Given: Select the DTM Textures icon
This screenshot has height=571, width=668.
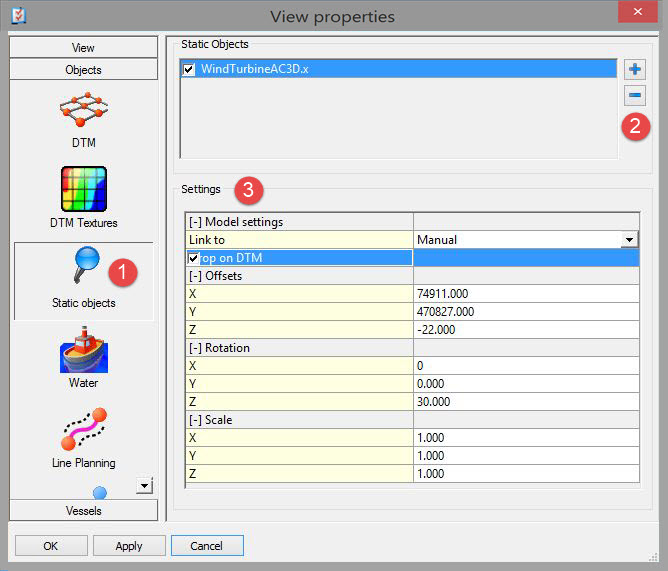Looking at the screenshot, I should pyautogui.click(x=84, y=189).
